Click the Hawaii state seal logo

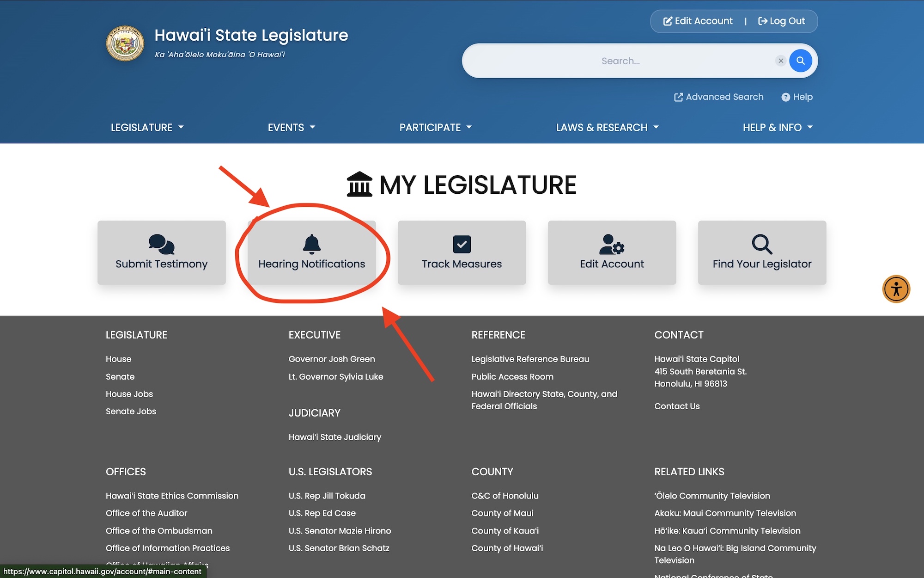pyautogui.click(x=125, y=43)
